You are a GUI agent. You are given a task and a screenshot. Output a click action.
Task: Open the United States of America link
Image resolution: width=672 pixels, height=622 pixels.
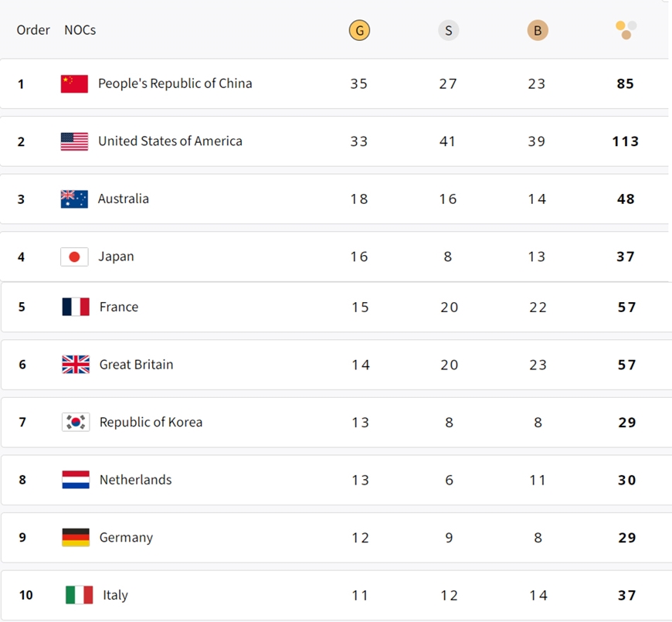coord(170,141)
